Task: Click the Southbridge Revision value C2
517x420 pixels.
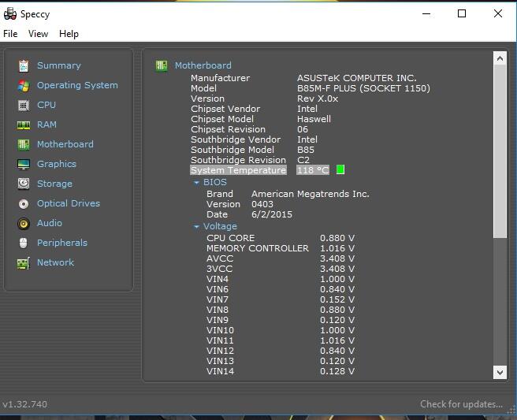Action: click(x=303, y=160)
